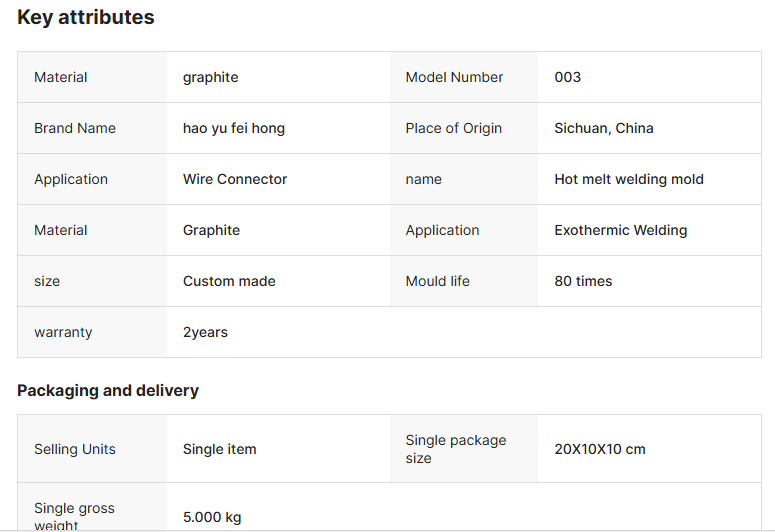Image resolution: width=775 pixels, height=532 pixels.
Task: Select the Mould life label
Action: click(x=437, y=281)
